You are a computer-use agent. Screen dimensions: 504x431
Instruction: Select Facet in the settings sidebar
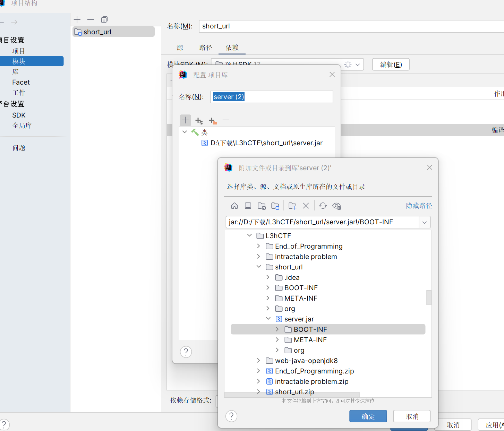pyautogui.click(x=21, y=82)
